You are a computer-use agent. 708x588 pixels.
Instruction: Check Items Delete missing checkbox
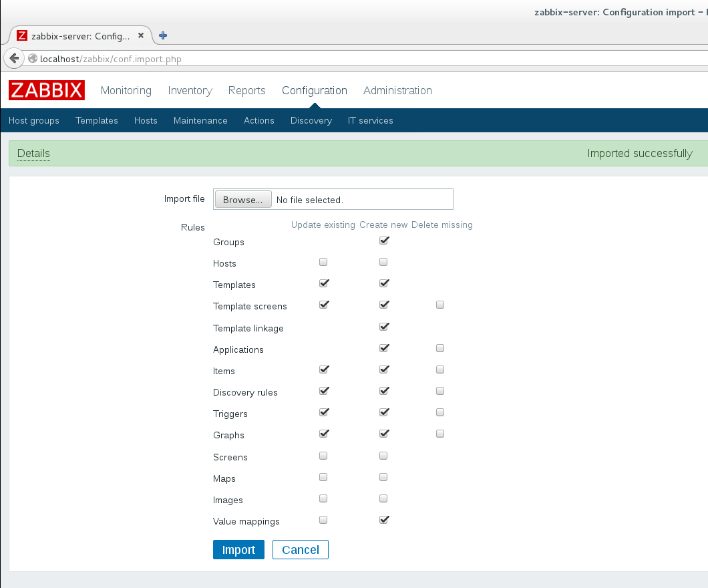[x=440, y=370]
